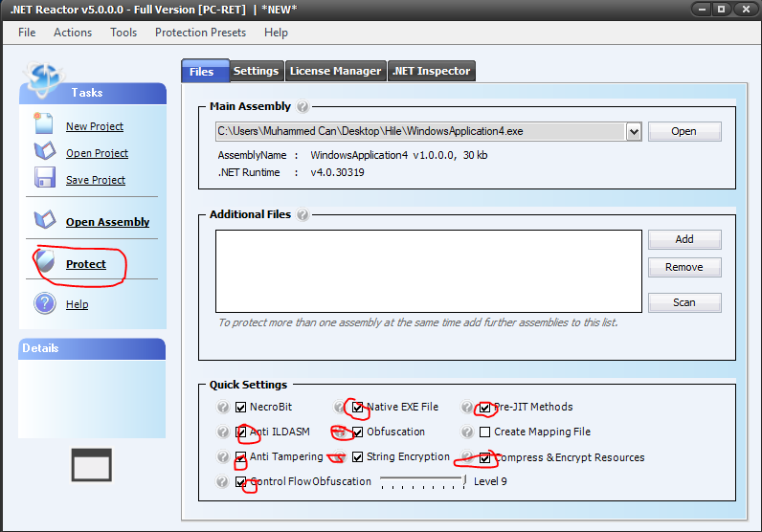Open the Help menu in menu bar
The height and width of the screenshot is (532, 762).
(276, 33)
